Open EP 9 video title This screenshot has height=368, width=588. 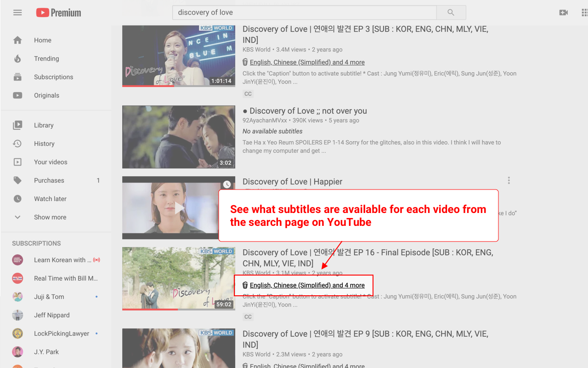click(x=365, y=339)
